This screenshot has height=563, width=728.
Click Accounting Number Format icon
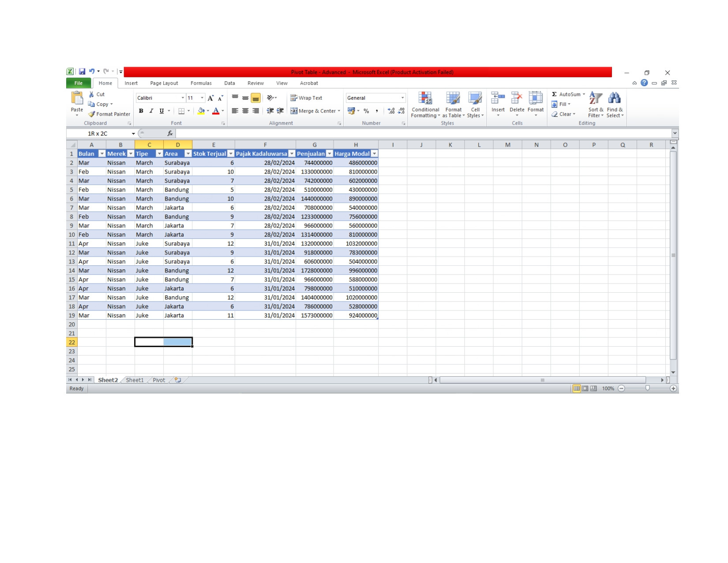tap(351, 111)
